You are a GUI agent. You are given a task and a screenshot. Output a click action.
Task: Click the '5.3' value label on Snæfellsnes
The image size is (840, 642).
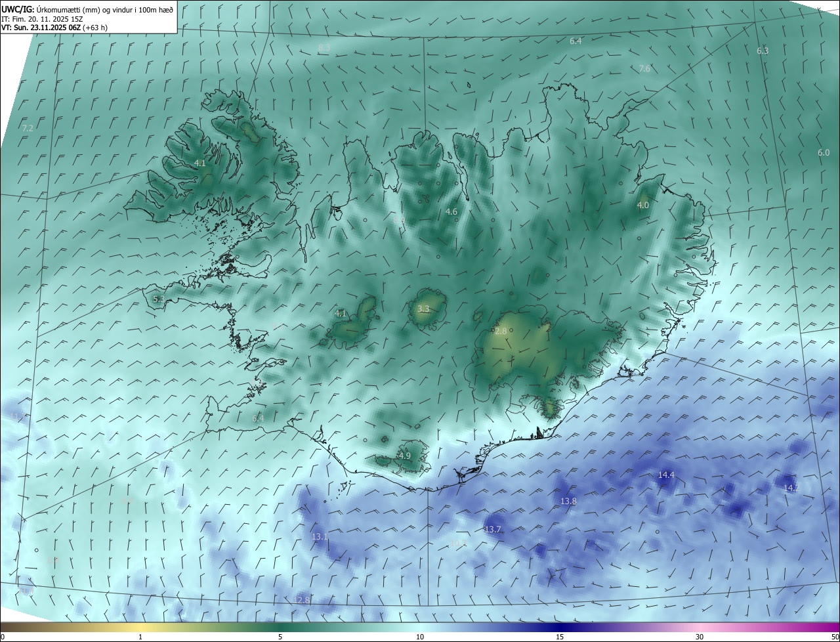pos(158,299)
